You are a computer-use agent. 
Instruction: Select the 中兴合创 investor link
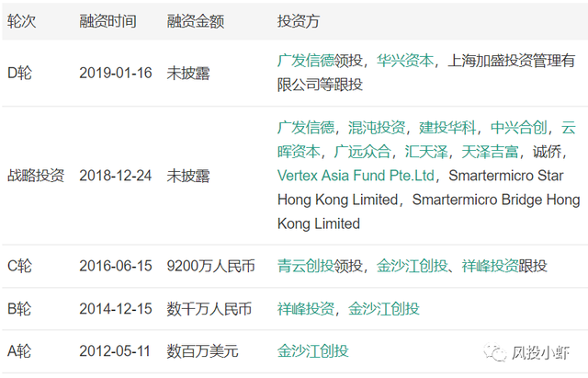point(518,128)
